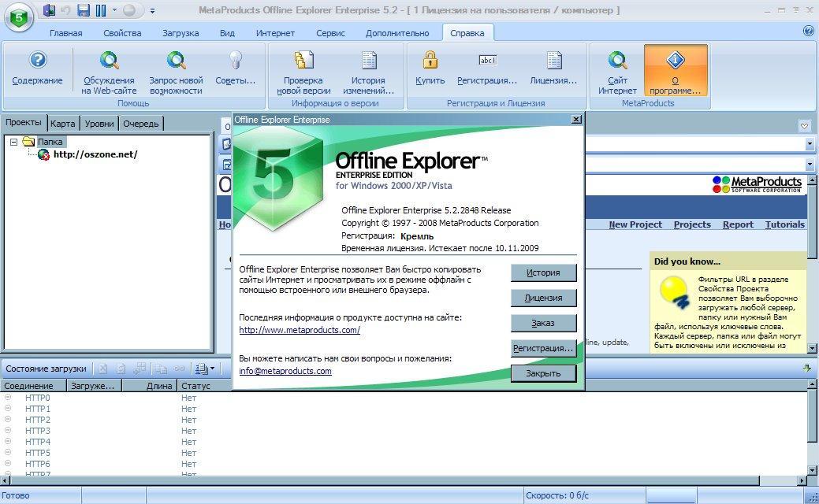The width and height of the screenshot is (819, 504).
Task: Click the heart favorites icon above browser
Action: coord(804,126)
